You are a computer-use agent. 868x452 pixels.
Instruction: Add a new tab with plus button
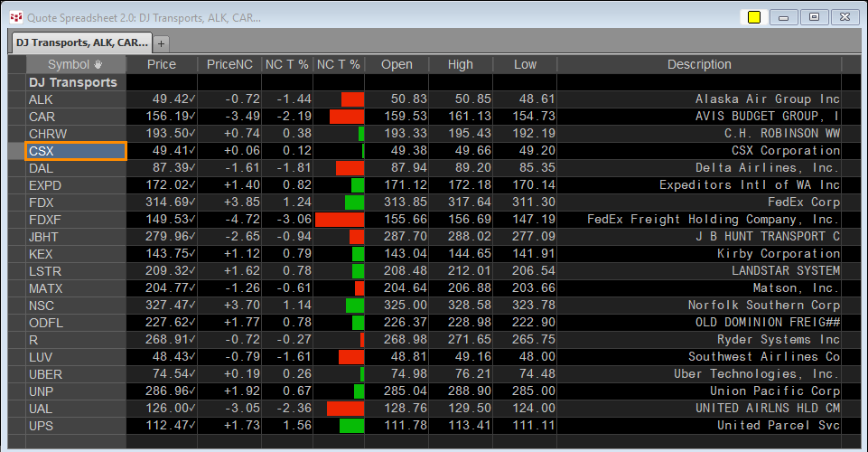click(x=161, y=43)
